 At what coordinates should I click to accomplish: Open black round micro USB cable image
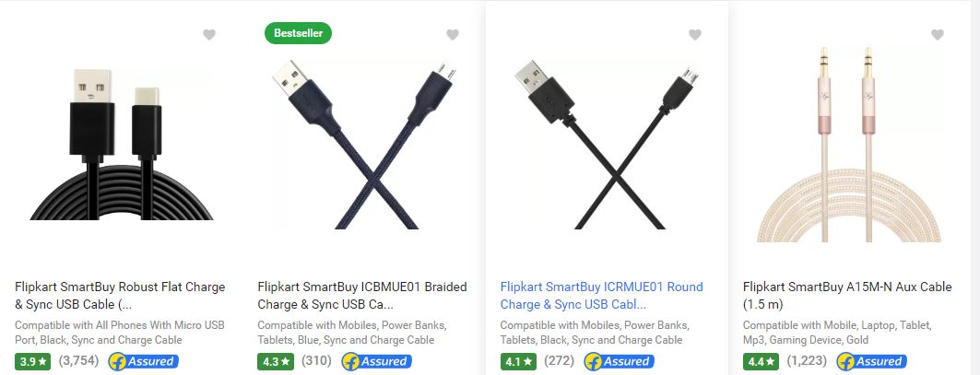[607, 145]
